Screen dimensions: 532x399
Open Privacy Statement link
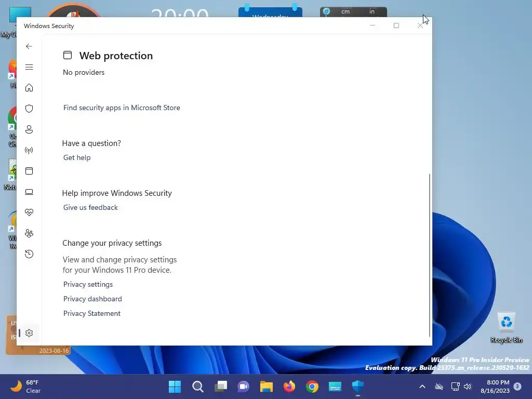[x=91, y=313]
